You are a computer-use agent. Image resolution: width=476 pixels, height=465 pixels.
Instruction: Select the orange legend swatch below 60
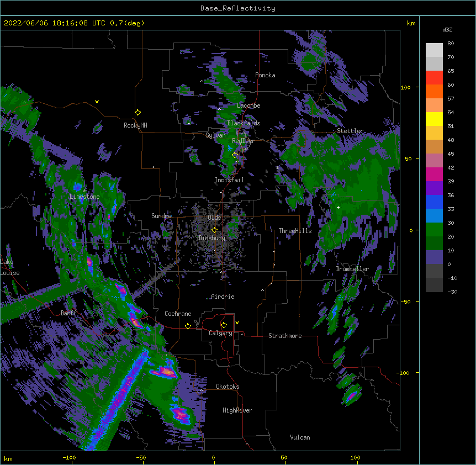[434, 91]
